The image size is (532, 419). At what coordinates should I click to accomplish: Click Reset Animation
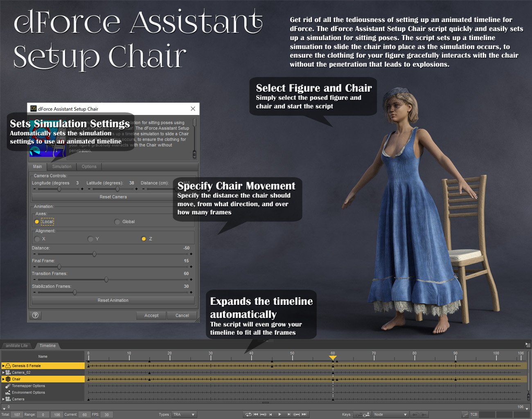coord(113,300)
